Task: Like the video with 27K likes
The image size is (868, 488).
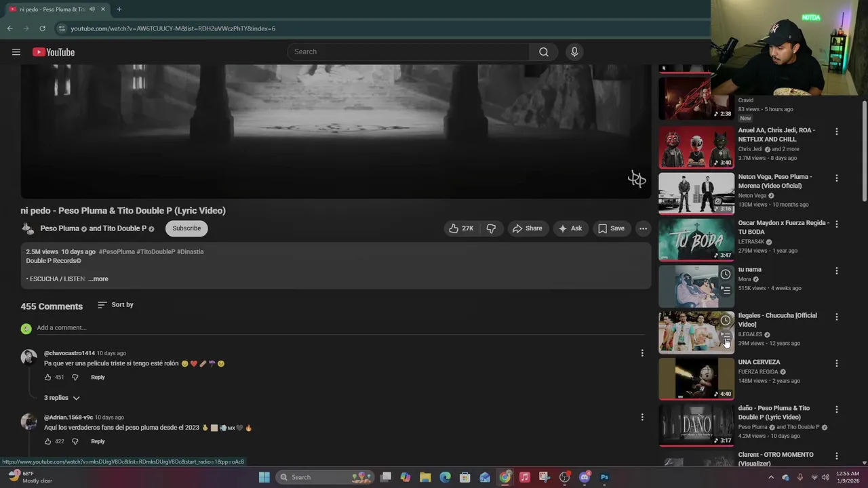Action: [x=461, y=228]
